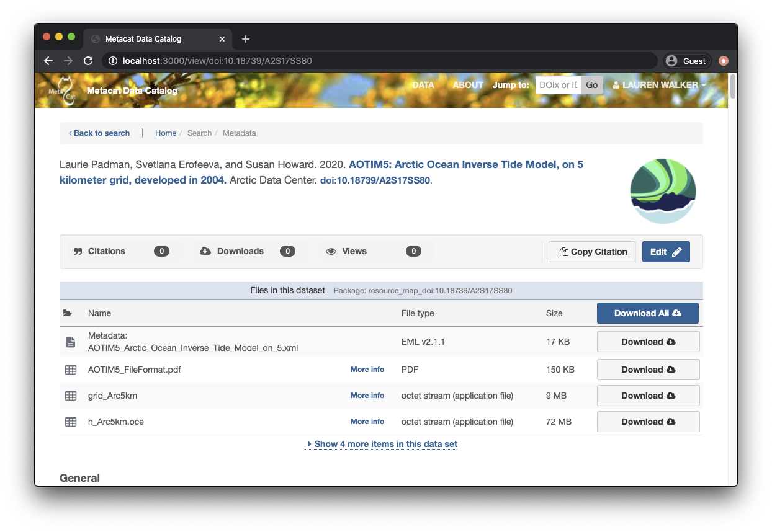Click the Copy Citation button

[592, 252]
